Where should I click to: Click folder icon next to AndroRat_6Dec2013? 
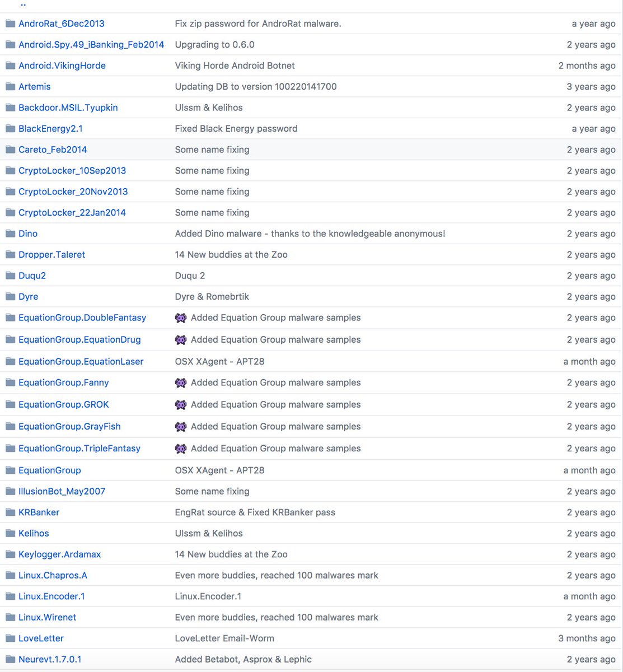10,24
